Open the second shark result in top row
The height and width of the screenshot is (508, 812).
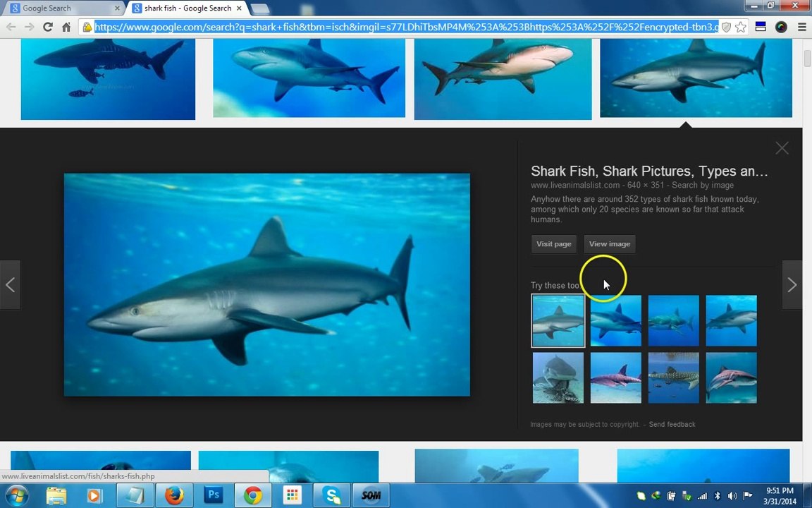tap(309, 78)
